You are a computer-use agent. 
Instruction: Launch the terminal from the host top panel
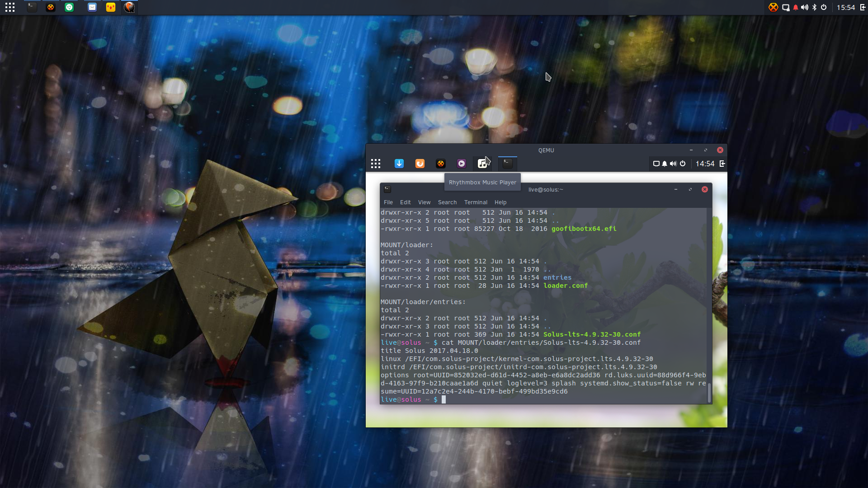(32, 7)
